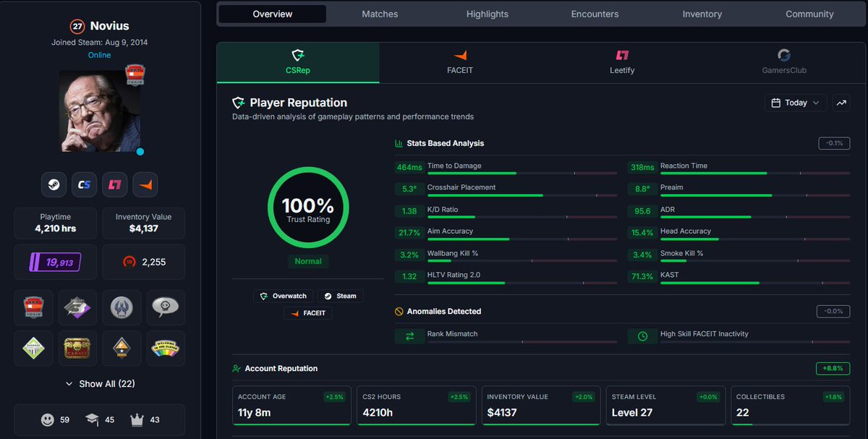Click the level 27 badge beside Novius

click(x=77, y=27)
